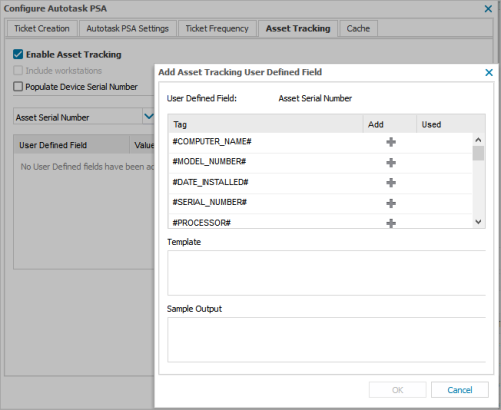Cancel the user defined field dialog

pos(460,390)
